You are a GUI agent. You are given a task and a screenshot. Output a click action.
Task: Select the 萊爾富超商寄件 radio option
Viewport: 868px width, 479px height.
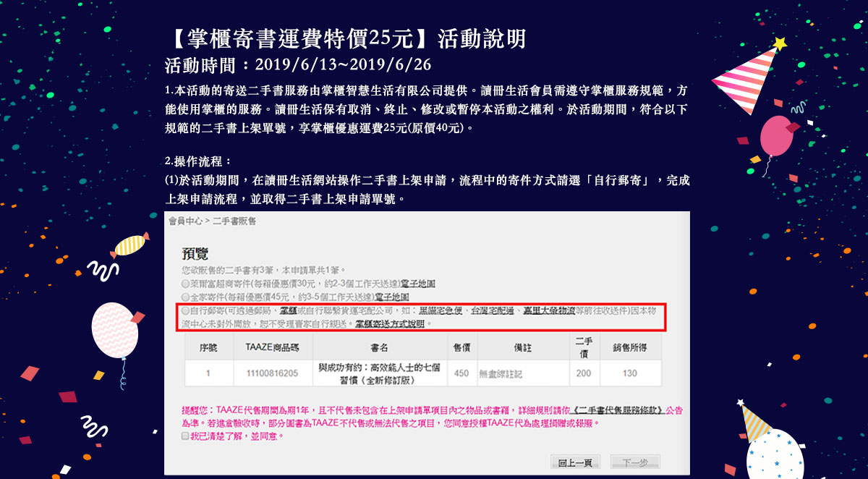186,284
